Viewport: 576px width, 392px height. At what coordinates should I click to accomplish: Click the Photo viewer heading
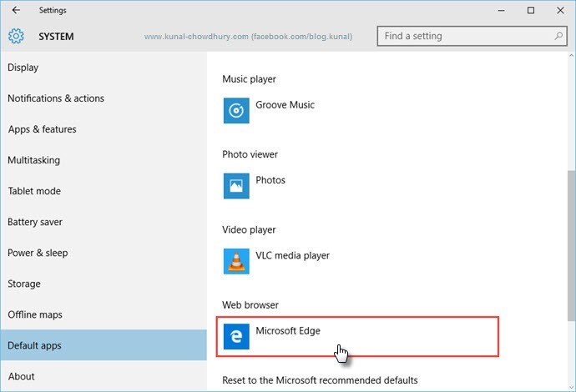pos(250,154)
